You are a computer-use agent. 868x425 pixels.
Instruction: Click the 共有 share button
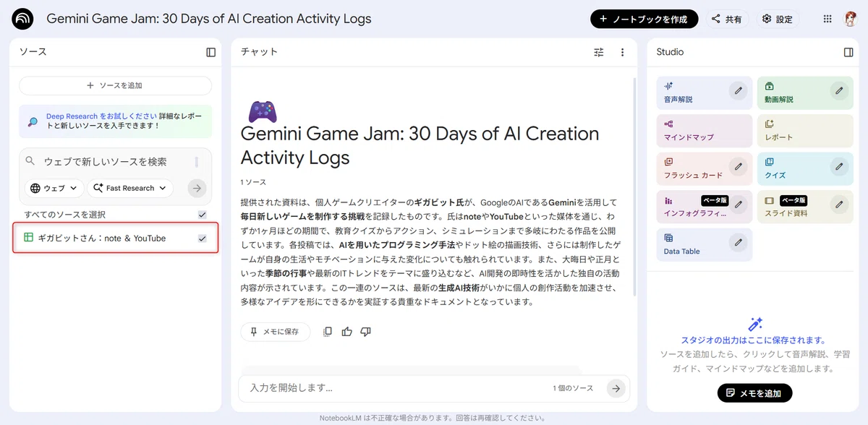(x=726, y=20)
